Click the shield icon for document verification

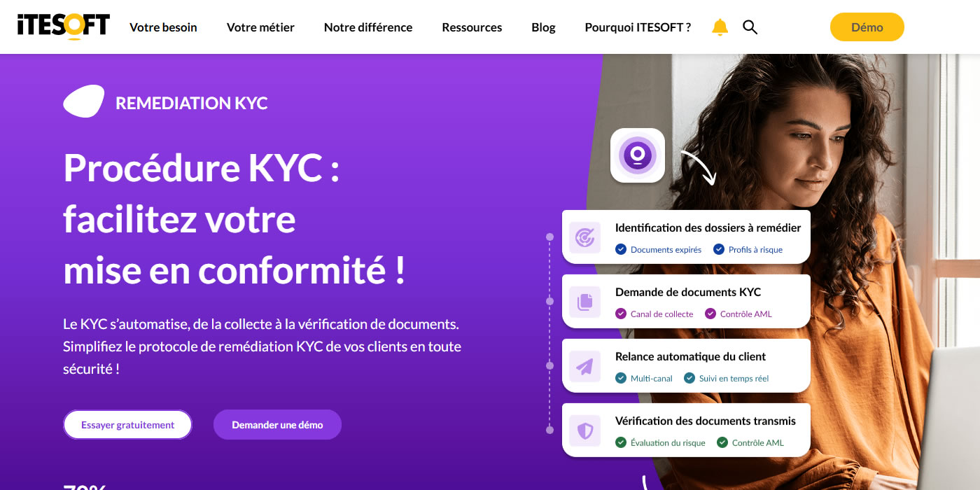(584, 430)
